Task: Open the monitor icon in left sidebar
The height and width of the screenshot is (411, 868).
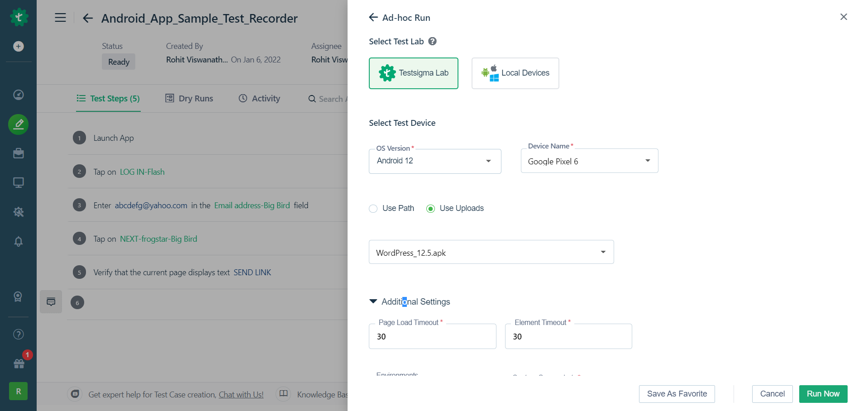Action: pyautogui.click(x=19, y=182)
